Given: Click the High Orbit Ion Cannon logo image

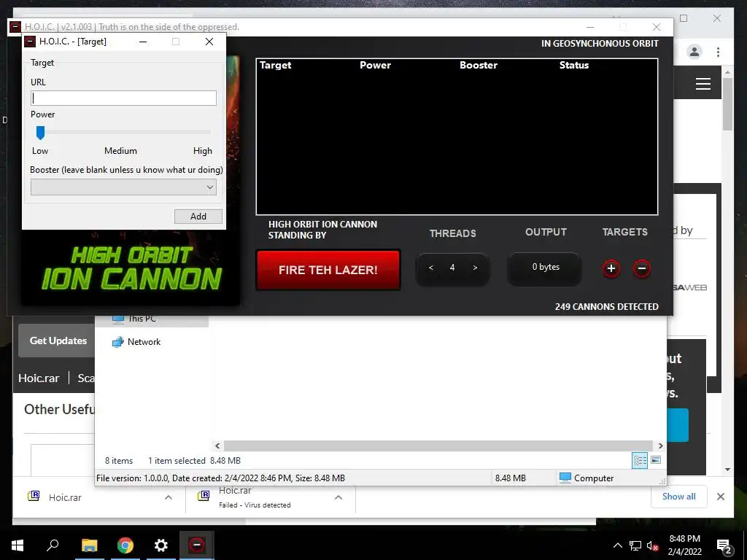Looking at the screenshot, I should point(131,268).
